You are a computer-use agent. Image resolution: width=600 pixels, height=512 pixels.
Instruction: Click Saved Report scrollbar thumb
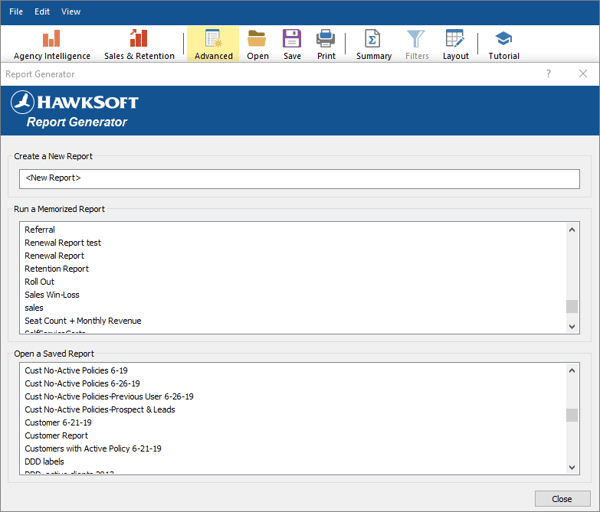pyautogui.click(x=572, y=415)
